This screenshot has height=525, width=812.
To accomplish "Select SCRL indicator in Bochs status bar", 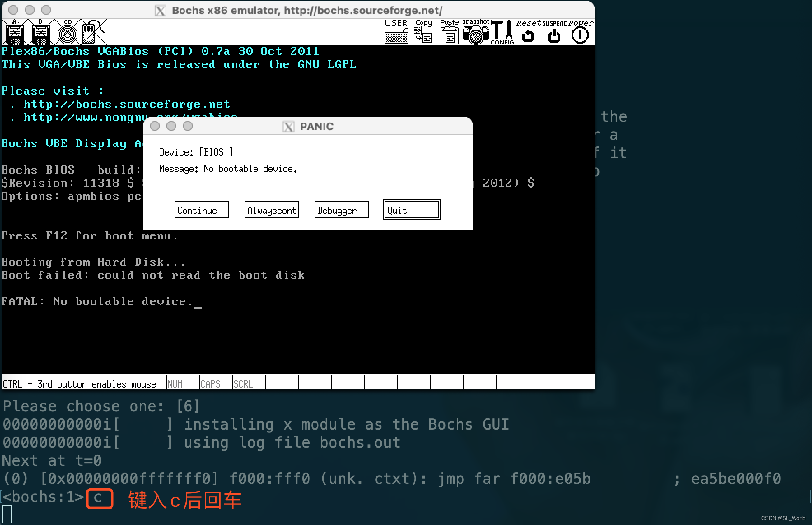I will (x=243, y=384).
